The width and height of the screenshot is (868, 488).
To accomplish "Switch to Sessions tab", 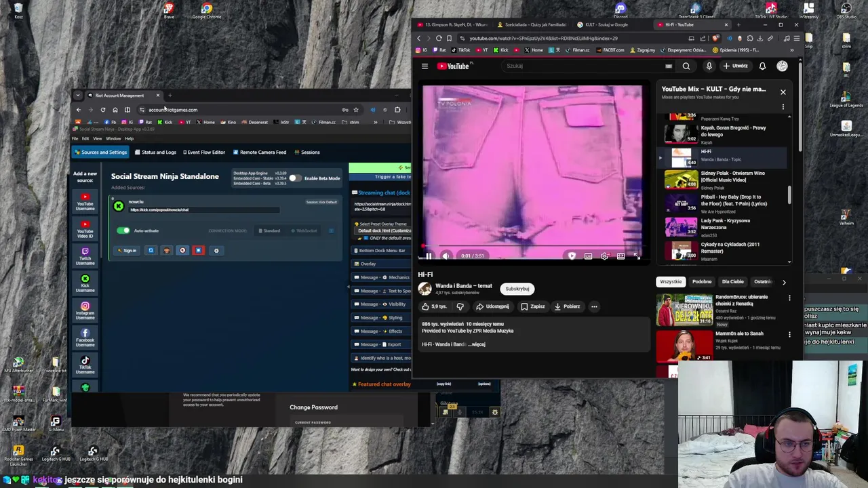I will (307, 152).
